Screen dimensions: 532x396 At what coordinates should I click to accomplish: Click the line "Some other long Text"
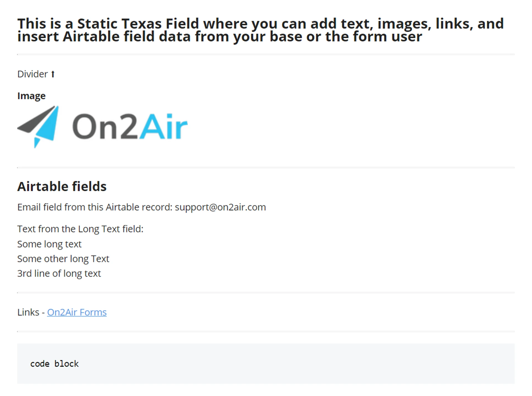(63, 259)
